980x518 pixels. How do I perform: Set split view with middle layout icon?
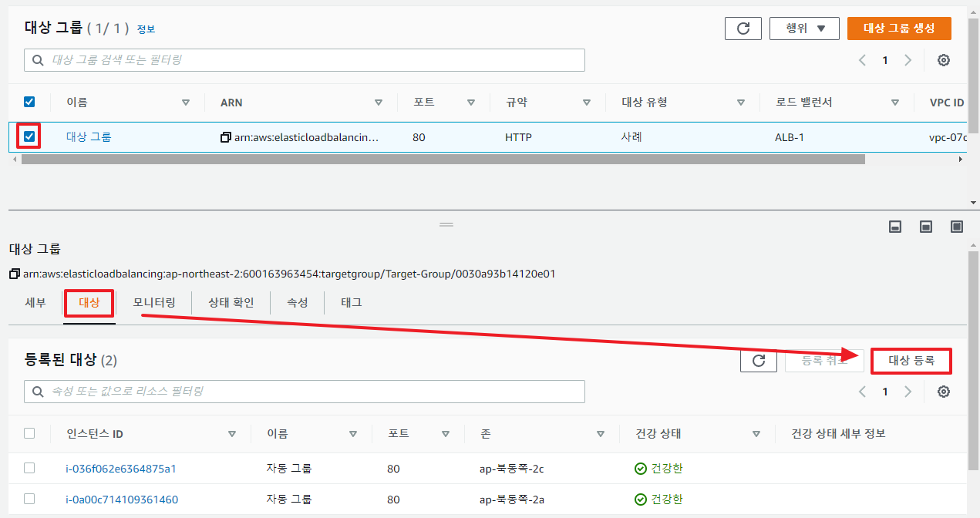pyautogui.click(x=926, y=227)
